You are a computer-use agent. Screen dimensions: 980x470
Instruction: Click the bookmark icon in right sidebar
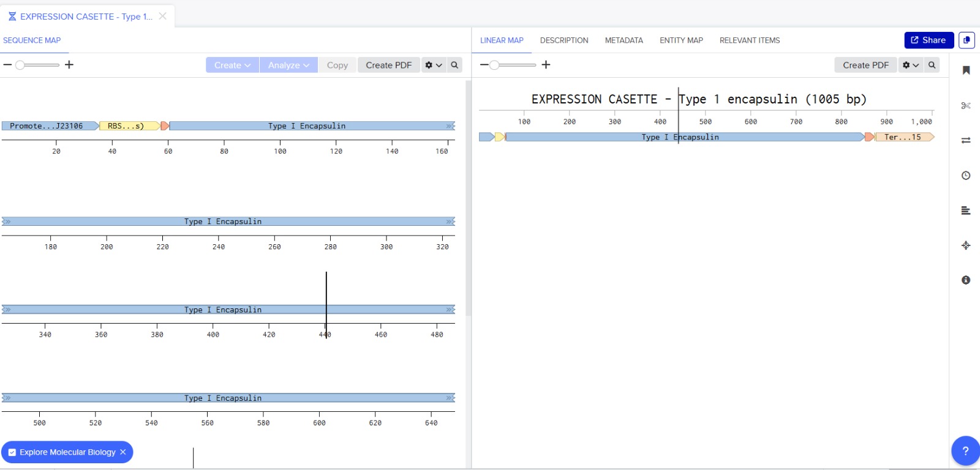coord(966,70)
